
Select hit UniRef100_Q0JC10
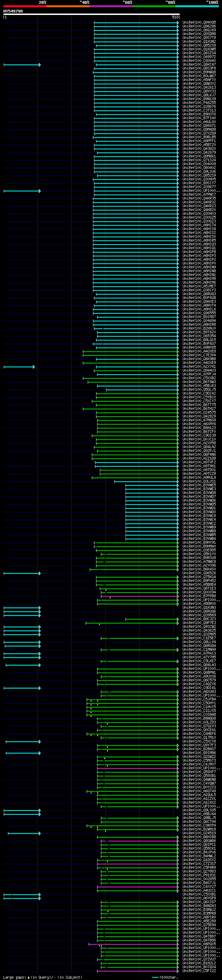199,439
